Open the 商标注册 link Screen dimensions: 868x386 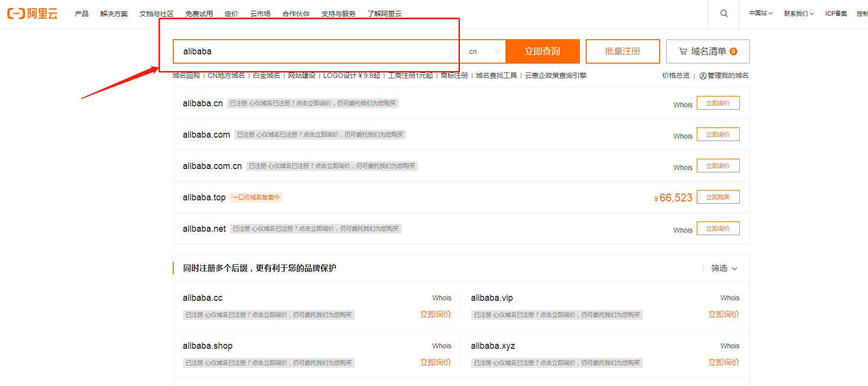pos(455,75)
